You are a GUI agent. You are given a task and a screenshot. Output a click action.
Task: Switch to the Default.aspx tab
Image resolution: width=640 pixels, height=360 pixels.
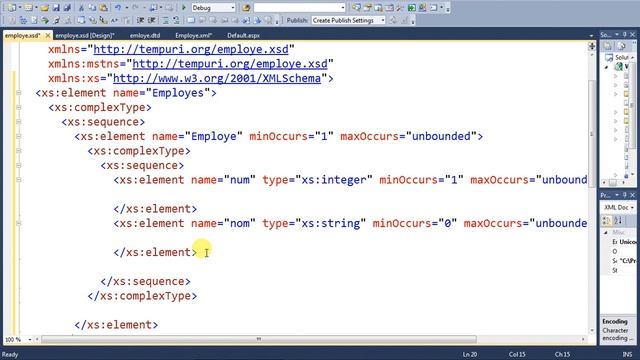pos(244,36)
